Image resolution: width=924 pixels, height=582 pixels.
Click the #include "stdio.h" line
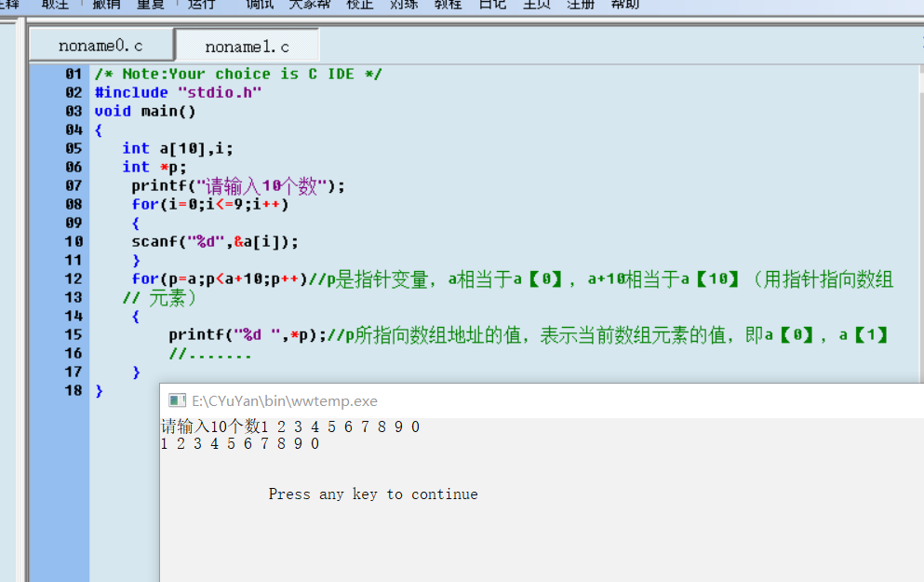178,92
